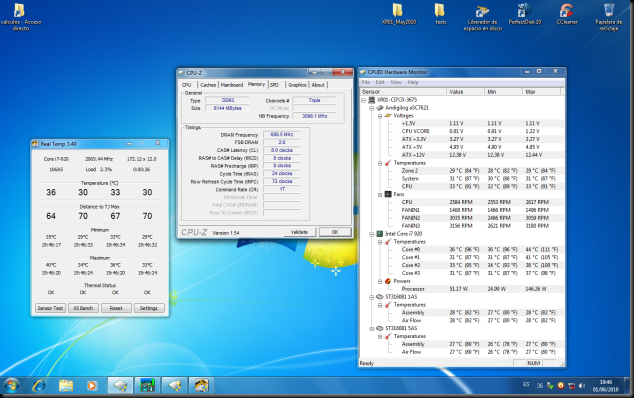
Task: Collapse the Intel Core i7 920 node
Action: point(372,234)
